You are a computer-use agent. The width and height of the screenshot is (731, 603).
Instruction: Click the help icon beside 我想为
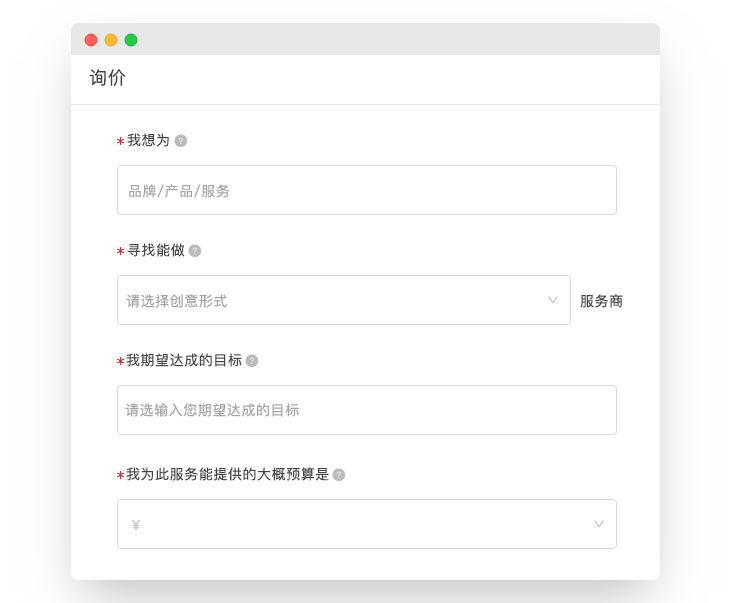(181, 141)
